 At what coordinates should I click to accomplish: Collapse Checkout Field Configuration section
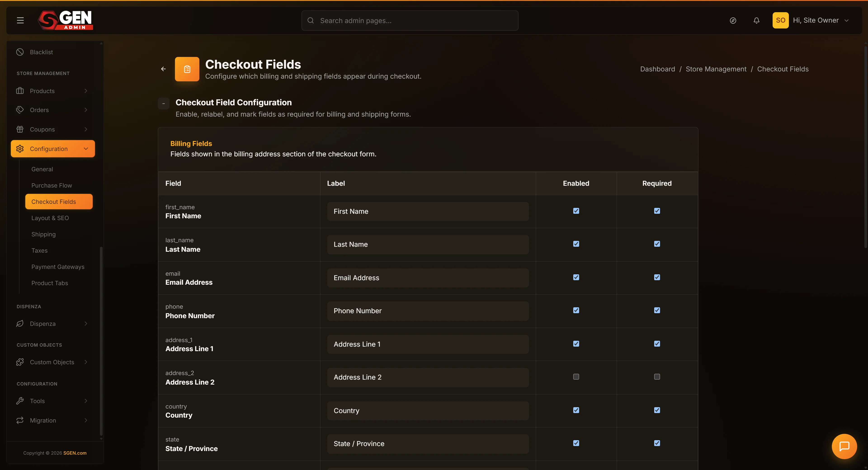[x=163, y=103]
